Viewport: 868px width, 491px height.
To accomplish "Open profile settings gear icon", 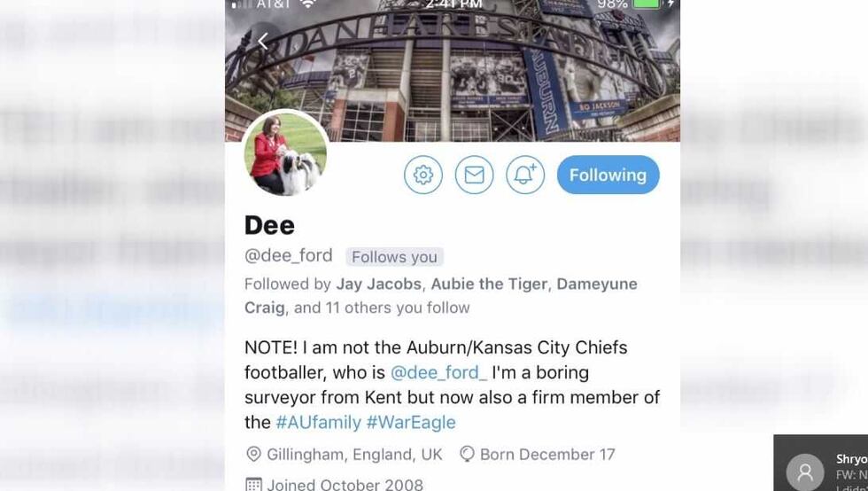I will click(x=423, y=175).
